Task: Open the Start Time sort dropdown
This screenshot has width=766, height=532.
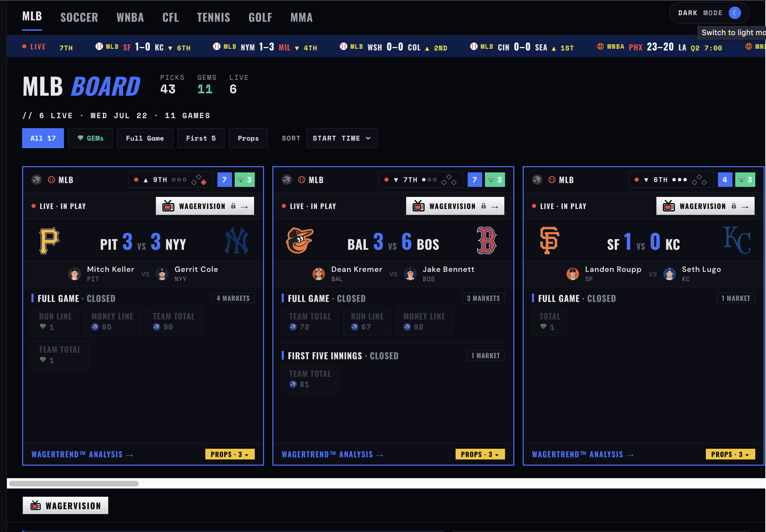Action: 342,138
